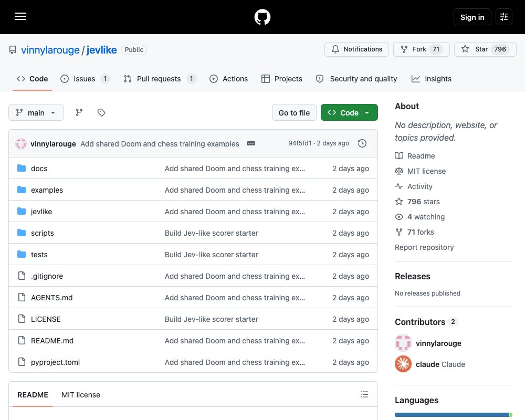Open the Contributors heading link
The image size is (525, 420).
[426, 322]
